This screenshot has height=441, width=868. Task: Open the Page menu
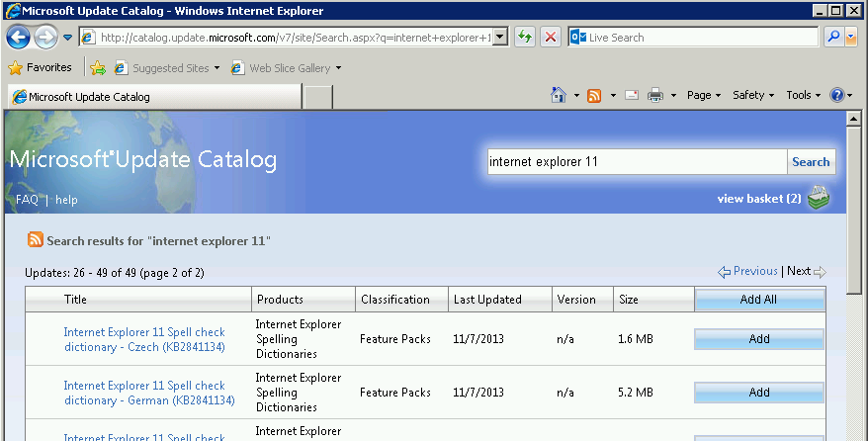click(704, 95)
